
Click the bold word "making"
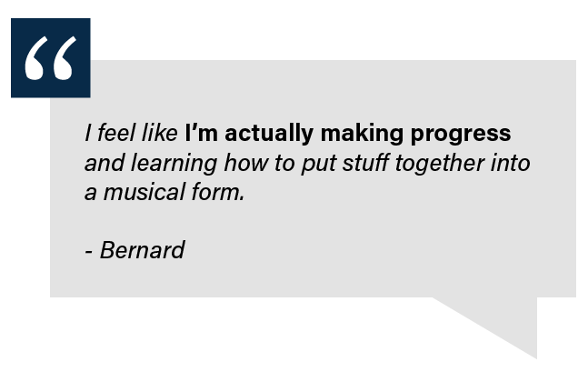point(362,134)
